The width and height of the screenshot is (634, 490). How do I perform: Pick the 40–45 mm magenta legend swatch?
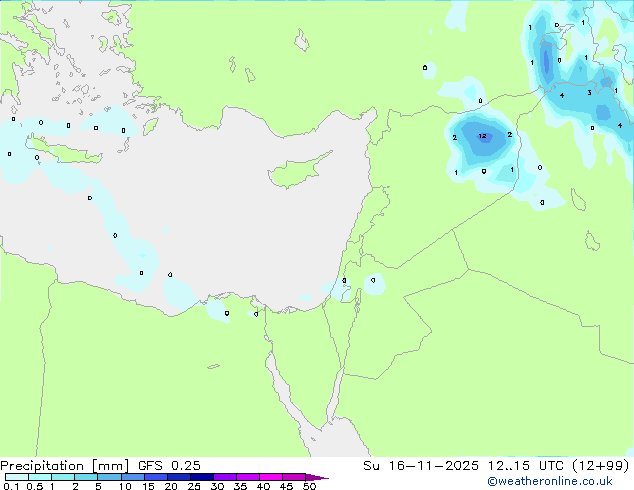point(271,477)
